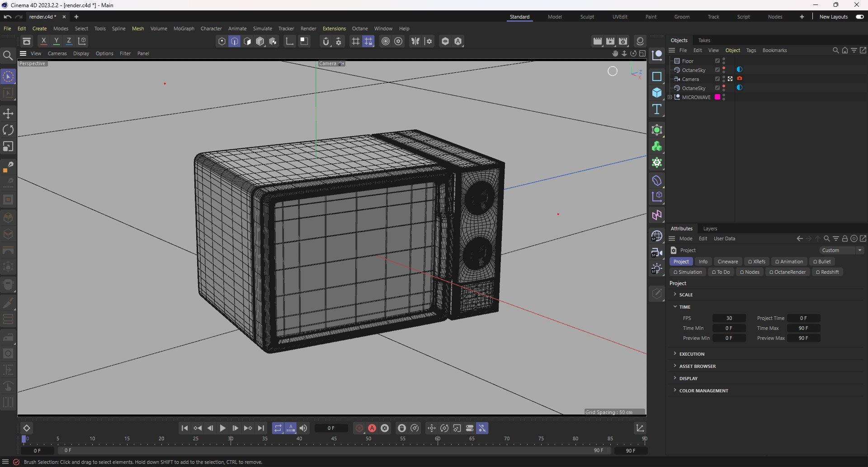Go to end of animation
This screenshot has height=467, width=868.
click(x=261, y=428)
